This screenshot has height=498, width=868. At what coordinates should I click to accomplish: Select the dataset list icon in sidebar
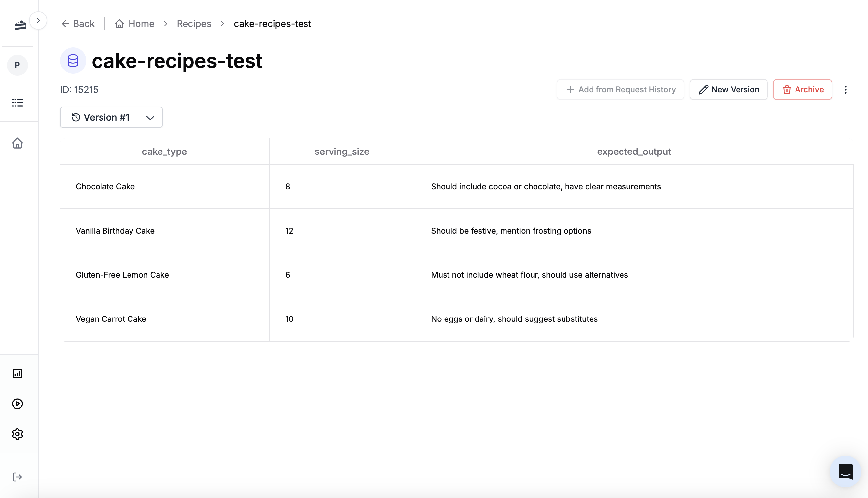[x=17, y=103]
